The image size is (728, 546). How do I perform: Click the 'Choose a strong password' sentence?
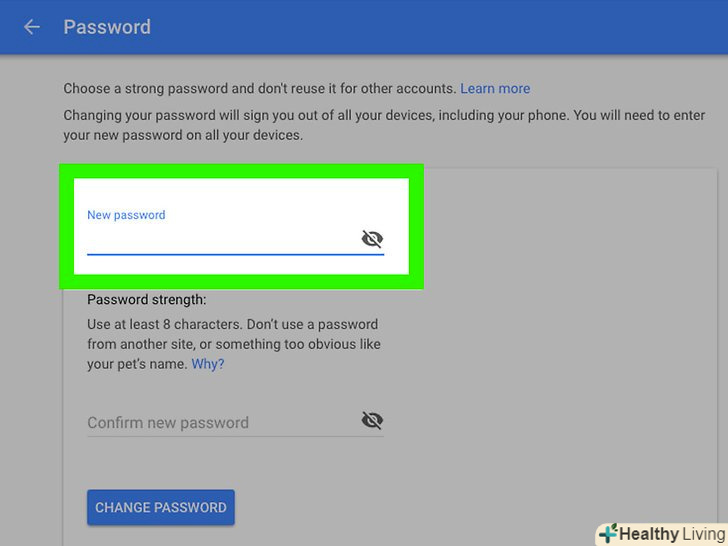tap(259, 89)
